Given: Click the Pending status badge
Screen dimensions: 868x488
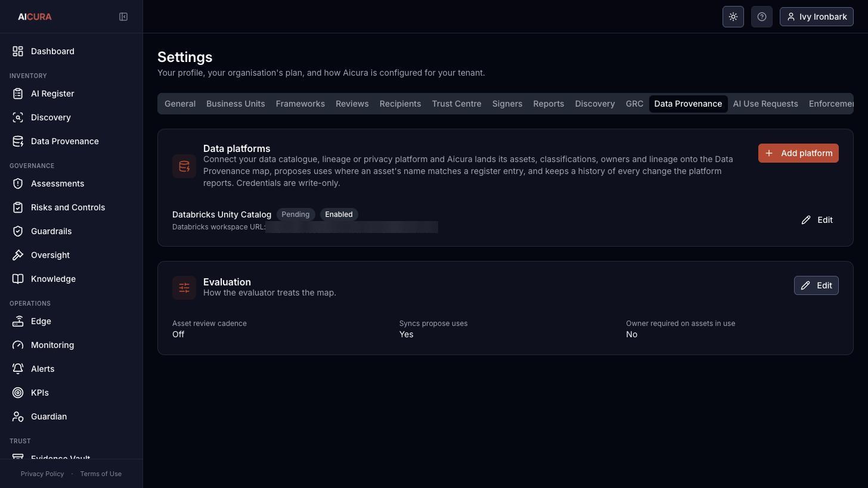Looking at the screenshot, I should point(296,215).
